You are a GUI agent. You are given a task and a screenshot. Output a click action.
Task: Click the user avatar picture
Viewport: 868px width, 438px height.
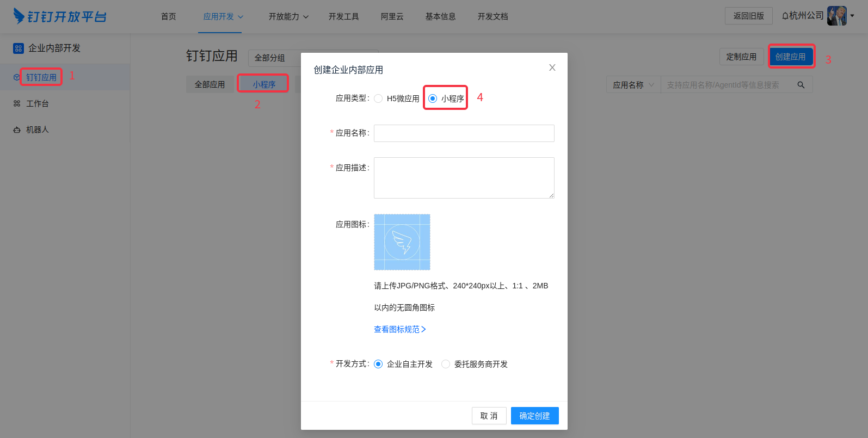(836, 16)
